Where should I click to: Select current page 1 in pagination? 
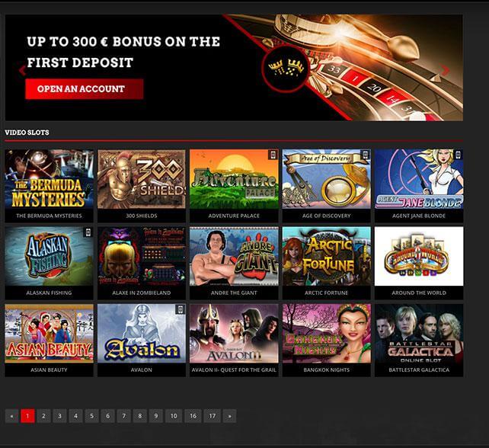[27, 416]
